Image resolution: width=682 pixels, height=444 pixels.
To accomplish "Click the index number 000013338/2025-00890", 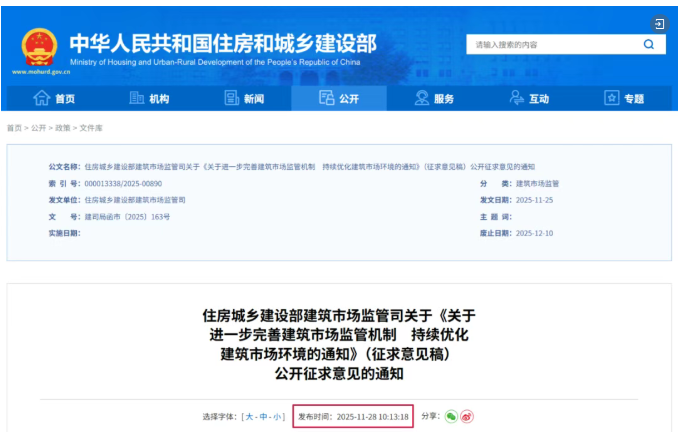I will 123,184.
